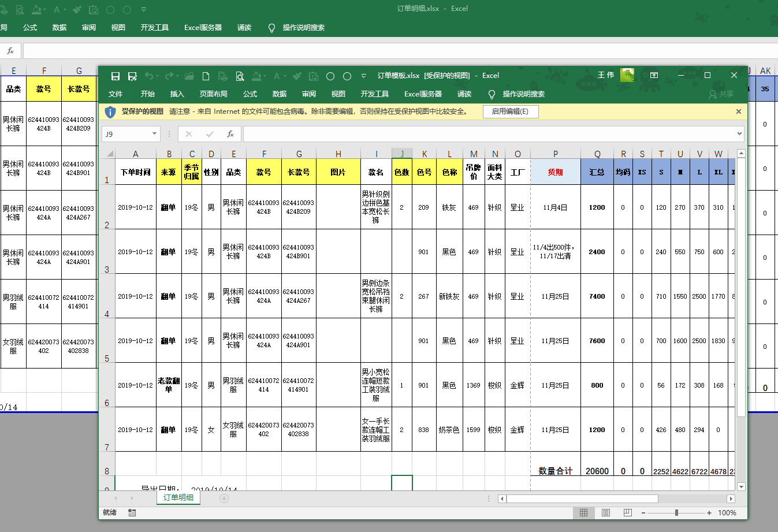The height and width of the screenshot is (532, 778).
Task: Click the 100% zoom level
Action: 727,512
